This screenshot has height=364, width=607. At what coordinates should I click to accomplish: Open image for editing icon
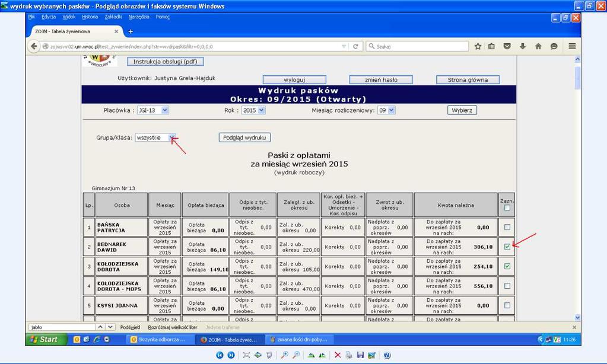click(371, 355)
